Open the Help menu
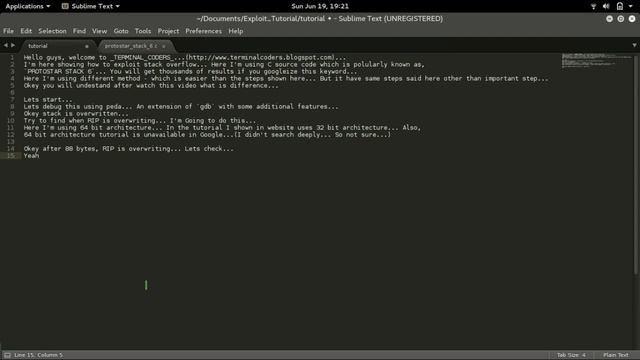 point(236,31)
